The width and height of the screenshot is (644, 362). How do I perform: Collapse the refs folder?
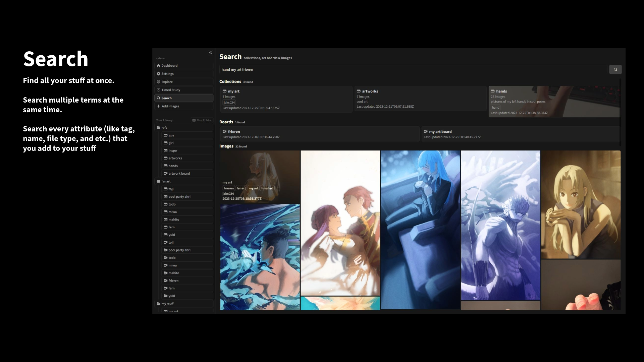click(184, 128)
